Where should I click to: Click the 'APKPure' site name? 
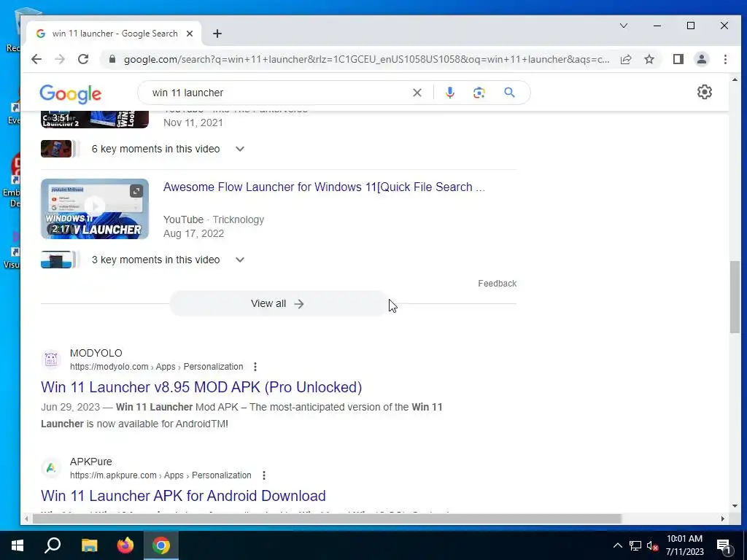coord(91,462)
